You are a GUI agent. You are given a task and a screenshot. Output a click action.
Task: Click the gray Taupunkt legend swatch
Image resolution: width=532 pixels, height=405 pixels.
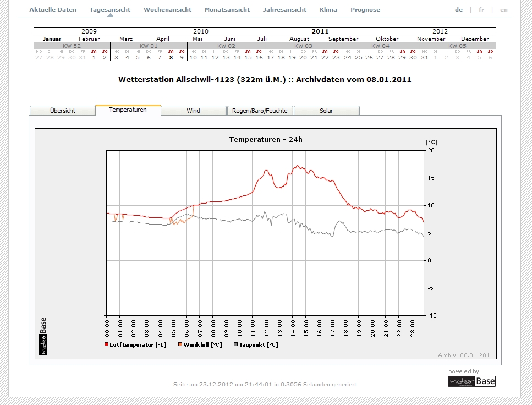coord(236,344)
